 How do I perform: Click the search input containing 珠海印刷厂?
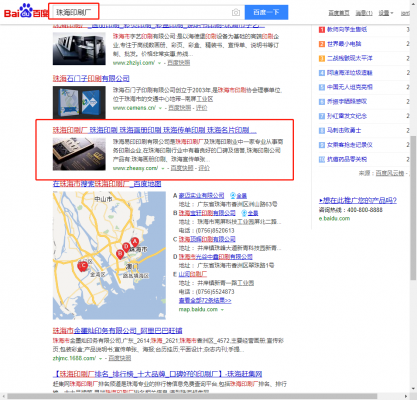point(144,12)
